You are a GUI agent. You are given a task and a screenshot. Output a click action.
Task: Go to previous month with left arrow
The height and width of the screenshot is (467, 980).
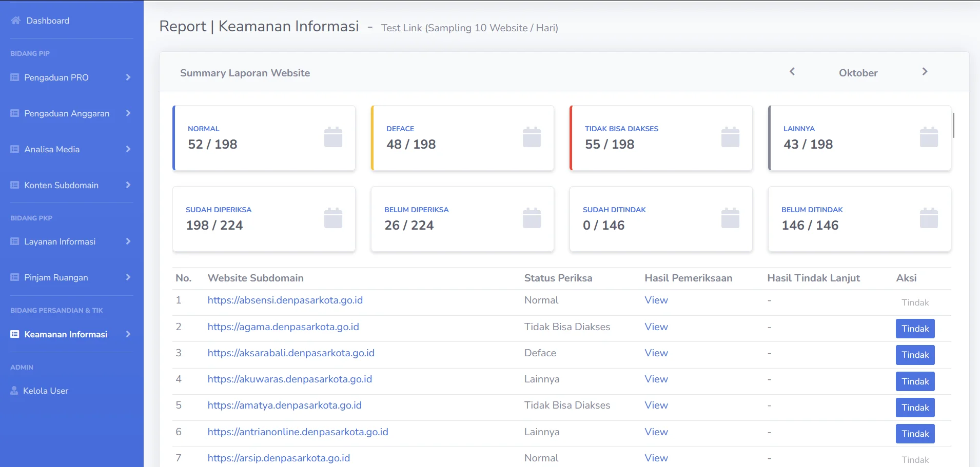(x=792, y=72)
